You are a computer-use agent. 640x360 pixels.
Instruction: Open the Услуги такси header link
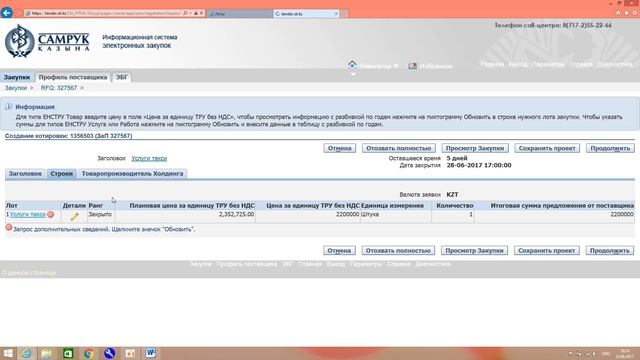149,158
